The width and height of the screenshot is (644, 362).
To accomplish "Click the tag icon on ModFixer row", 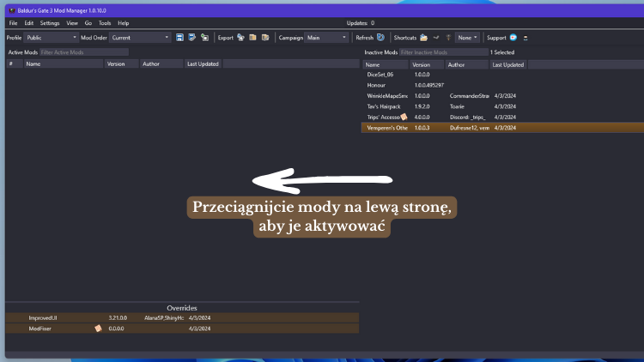I will pyautogui.click(x=98, y=328).
